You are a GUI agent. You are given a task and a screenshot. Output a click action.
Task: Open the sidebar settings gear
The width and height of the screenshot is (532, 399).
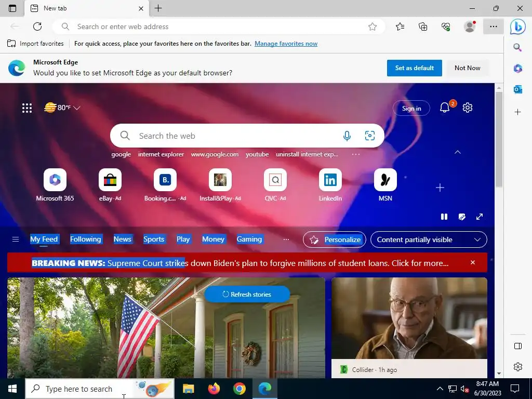pos(518,367)
